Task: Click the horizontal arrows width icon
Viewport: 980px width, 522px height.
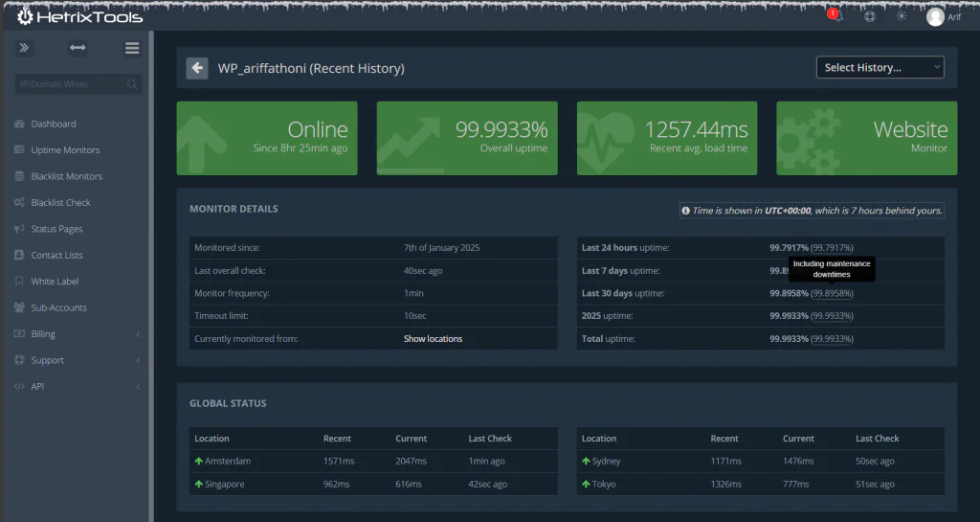Action: pos(78,48)
